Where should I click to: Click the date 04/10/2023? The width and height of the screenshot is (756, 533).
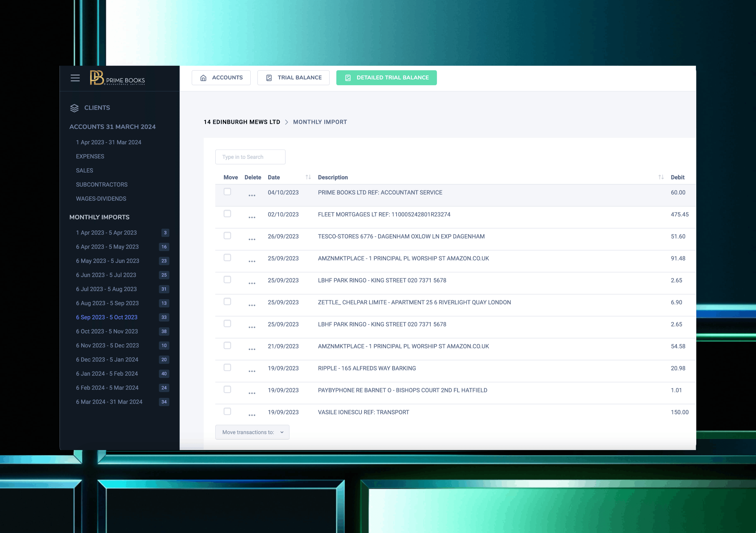point(283,192)
